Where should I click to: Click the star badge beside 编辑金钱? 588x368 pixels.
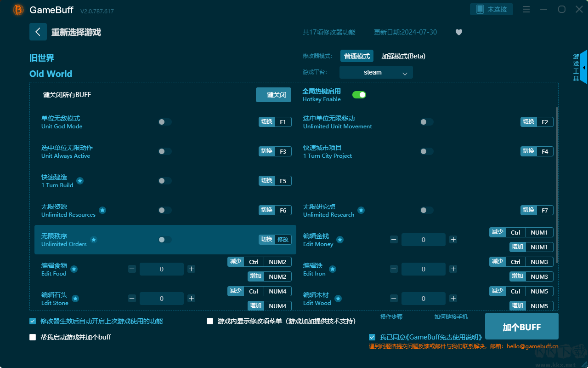point(340,240)
